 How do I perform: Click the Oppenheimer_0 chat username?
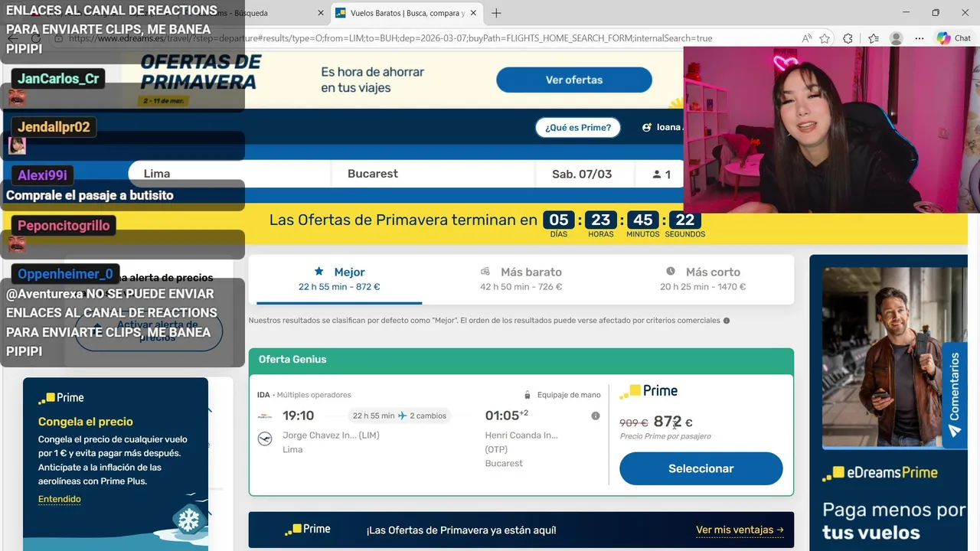click(x=65, y=274)
